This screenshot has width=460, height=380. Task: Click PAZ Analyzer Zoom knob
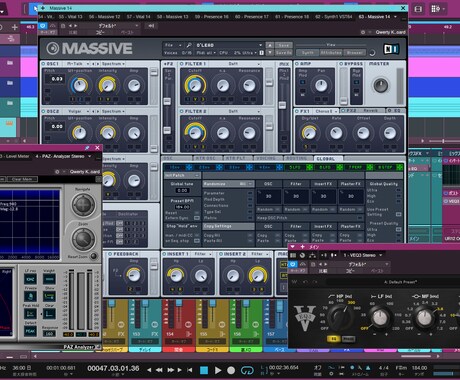(x=83, y=238)
